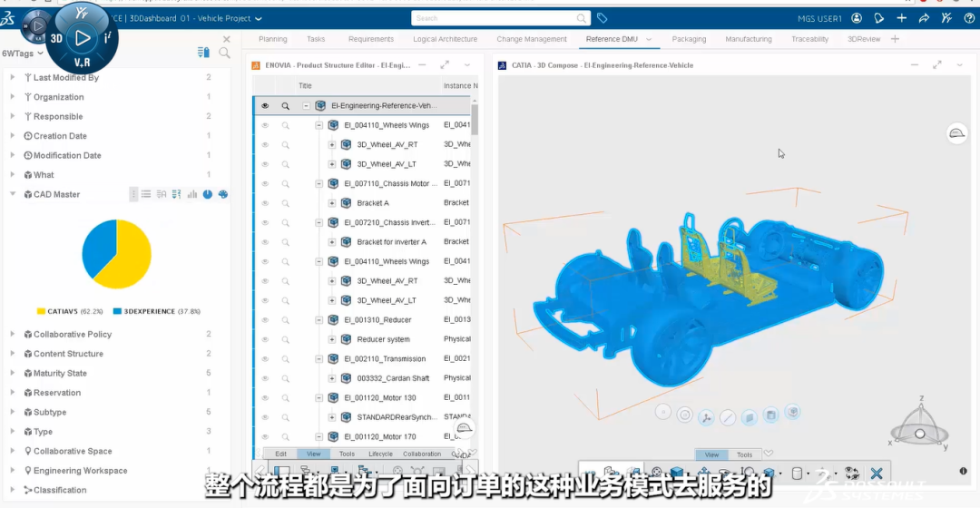Click the user profile icon
This screenshot has height=508, width=980.
tap(855, 18)
